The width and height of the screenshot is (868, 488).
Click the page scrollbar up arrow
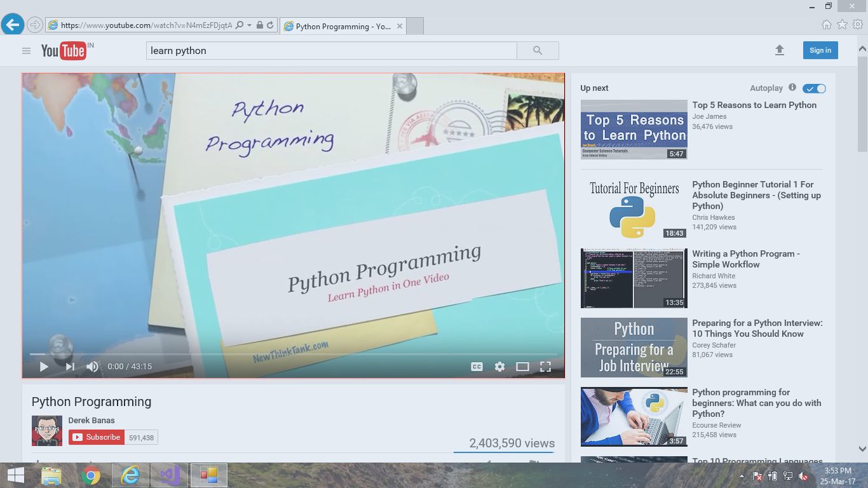[x=862, y=48]
